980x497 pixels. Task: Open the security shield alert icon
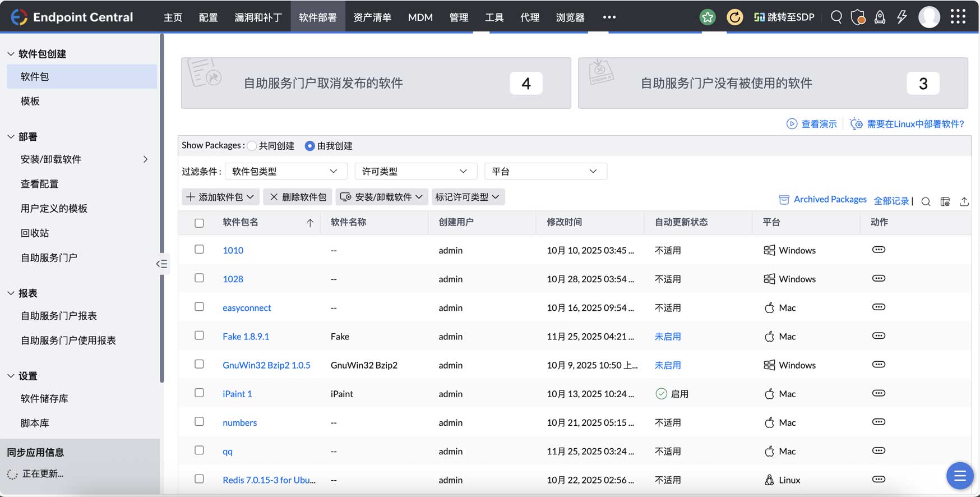coord(858,17)
